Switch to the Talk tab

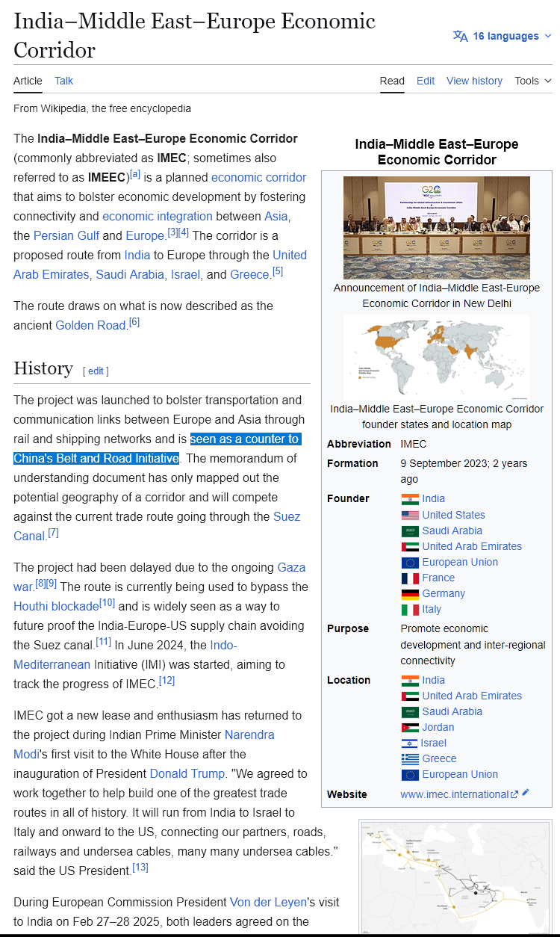point(63,81)
